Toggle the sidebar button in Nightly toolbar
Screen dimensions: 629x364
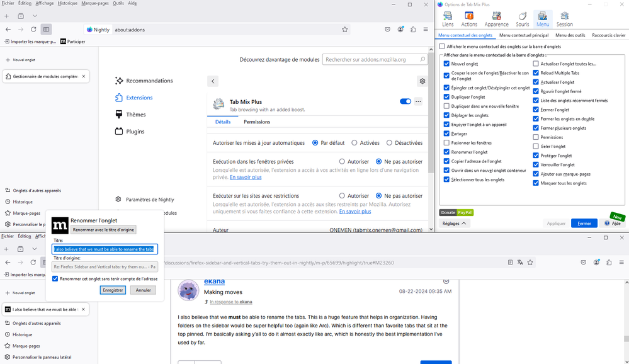coord(46,30)
